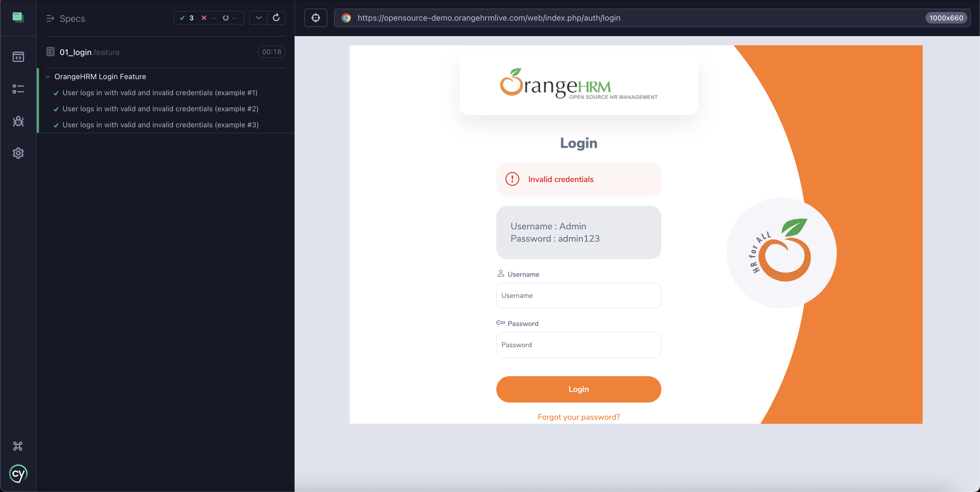This screenshot has width=980, height=492.
Task: Open the 01_login.feature spec file
Action: click(x=89, y=52)
